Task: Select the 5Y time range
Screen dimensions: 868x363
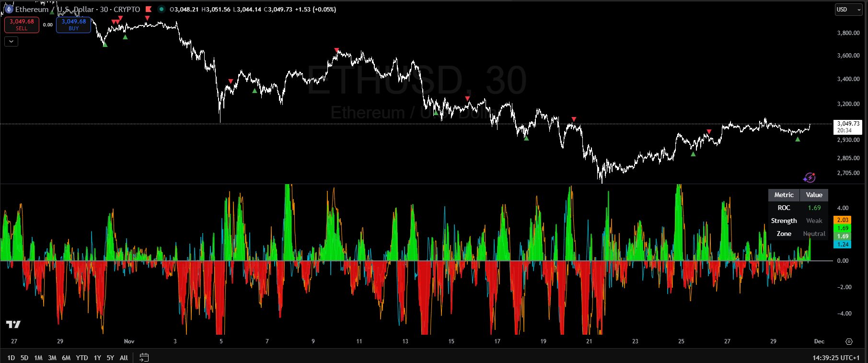Action: tap(110, 358)
